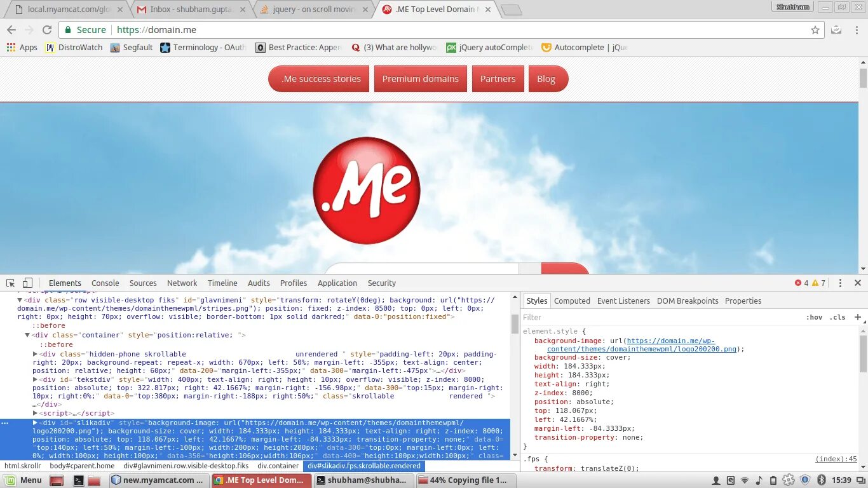This screenshot has width=868, height=488.
Task: Activate the DevTools inspect element picker
Action: tap(11, 283)
